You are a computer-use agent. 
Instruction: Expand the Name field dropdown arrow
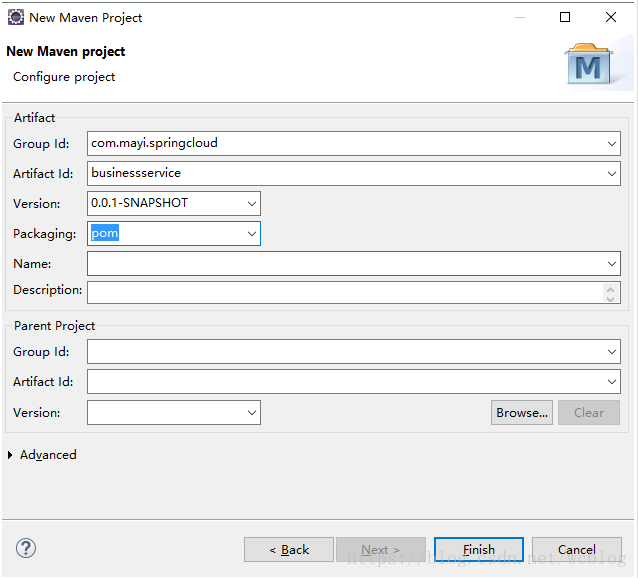tap(611, 264)
